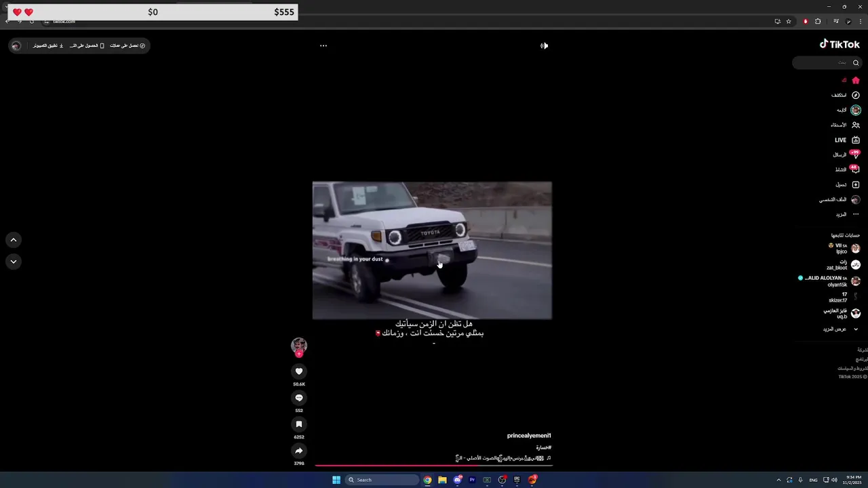Open the followed account lpjco
Viewport: 868px width, 488px height.
(844, 248)
